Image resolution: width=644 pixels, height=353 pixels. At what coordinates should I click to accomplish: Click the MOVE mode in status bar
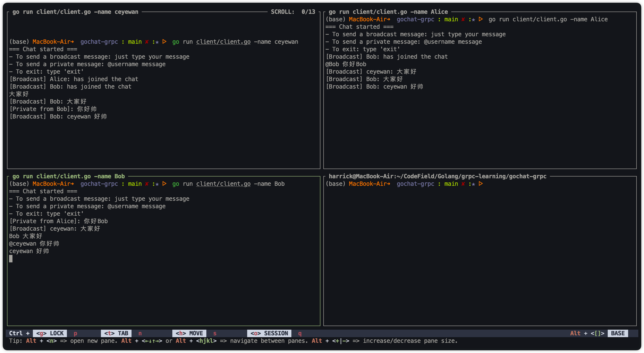(189, 333)
